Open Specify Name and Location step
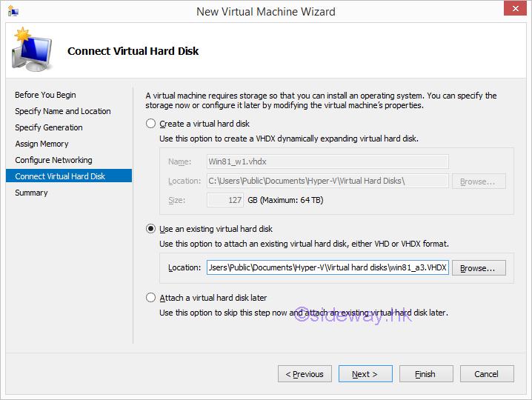Image resolution: width=532 pixels, height=400 pixels. [x=63, y=111]
